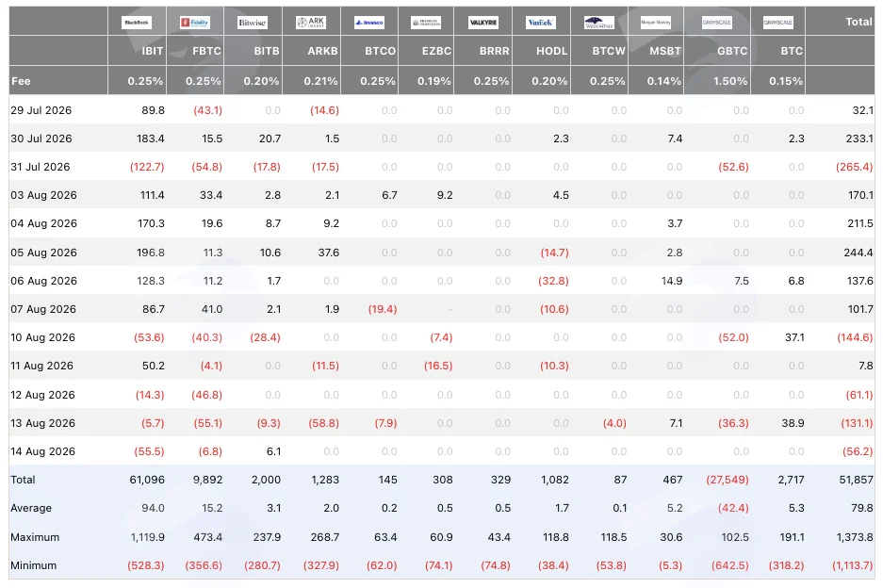Click the 0.19% fee under EZBC
Viewport: 883px width, 588px height.
(x=434, y=81)
